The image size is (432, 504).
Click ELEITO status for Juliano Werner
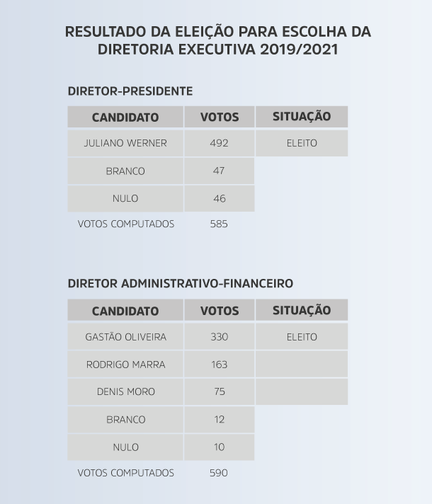click(302, 143)
